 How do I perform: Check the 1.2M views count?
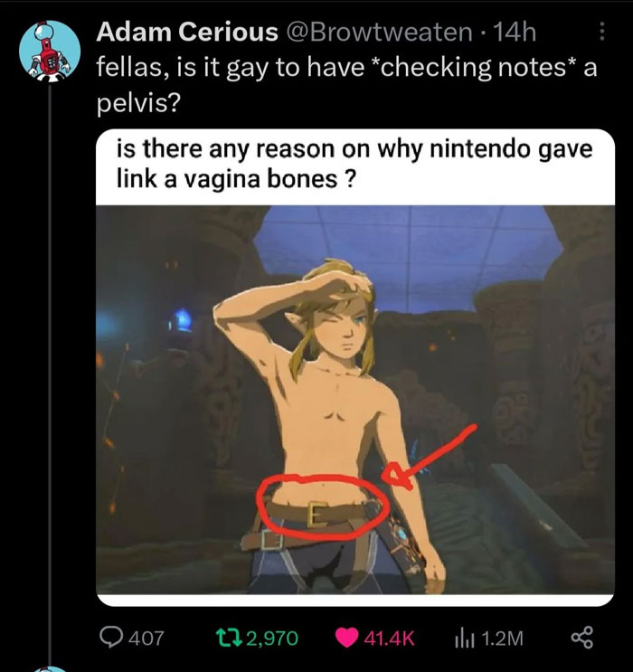(x=502, y=639)
